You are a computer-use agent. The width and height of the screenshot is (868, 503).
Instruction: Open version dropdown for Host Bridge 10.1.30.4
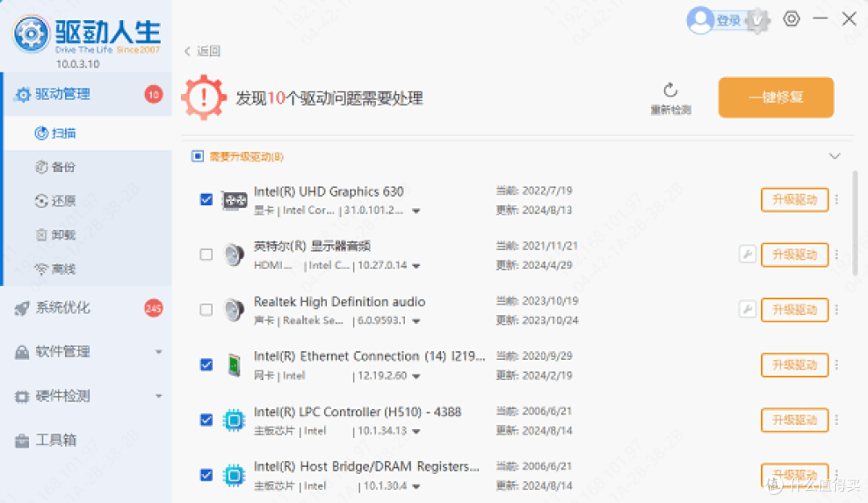(x=416, y=486)
